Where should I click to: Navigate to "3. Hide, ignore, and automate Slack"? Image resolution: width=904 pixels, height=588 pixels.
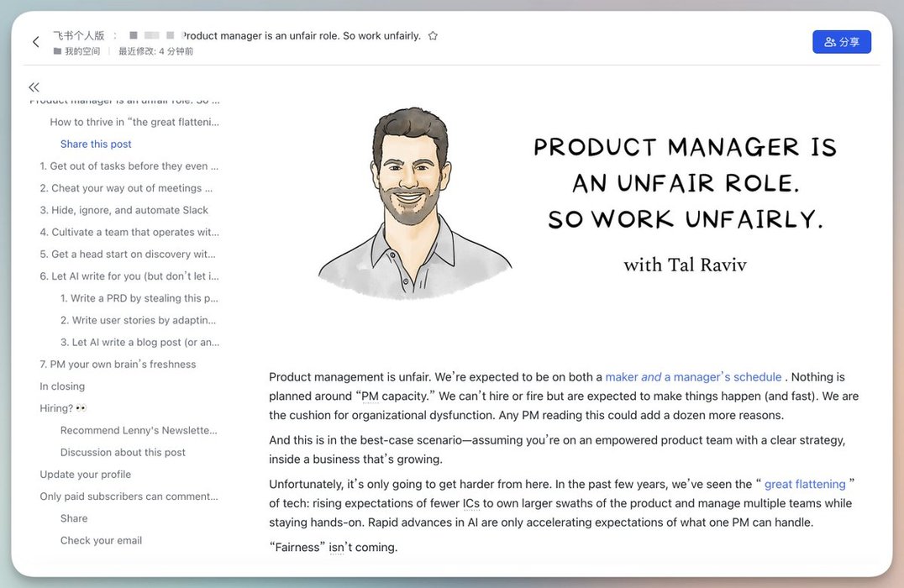(124, 210)
